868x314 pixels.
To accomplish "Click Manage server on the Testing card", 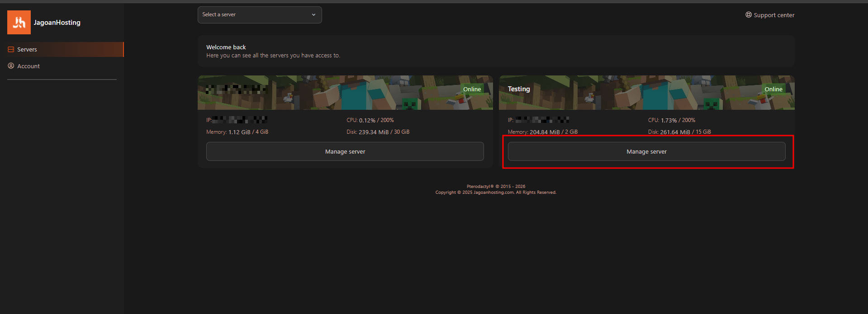I will click(x=646, y=151).
